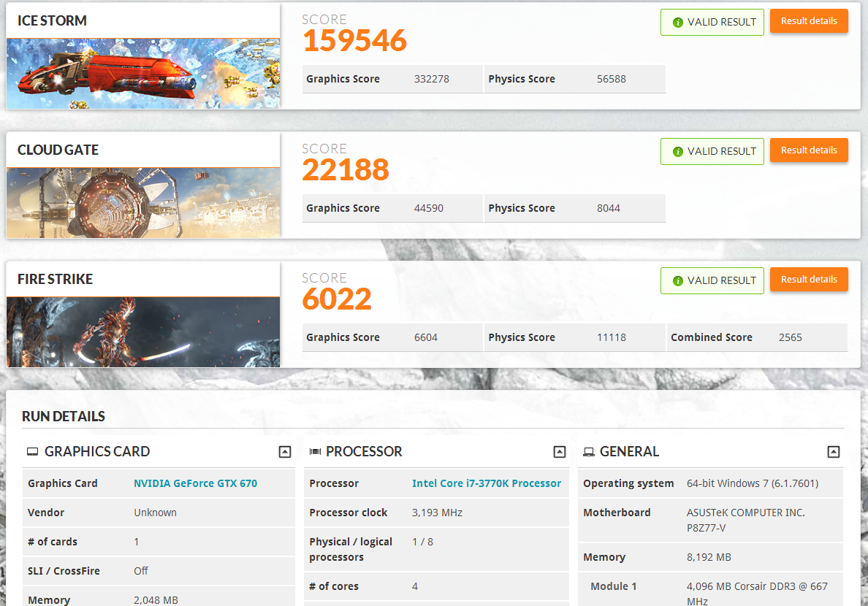
Task: Select the Fire Strike score 6022
Action: tap(337, 299)
